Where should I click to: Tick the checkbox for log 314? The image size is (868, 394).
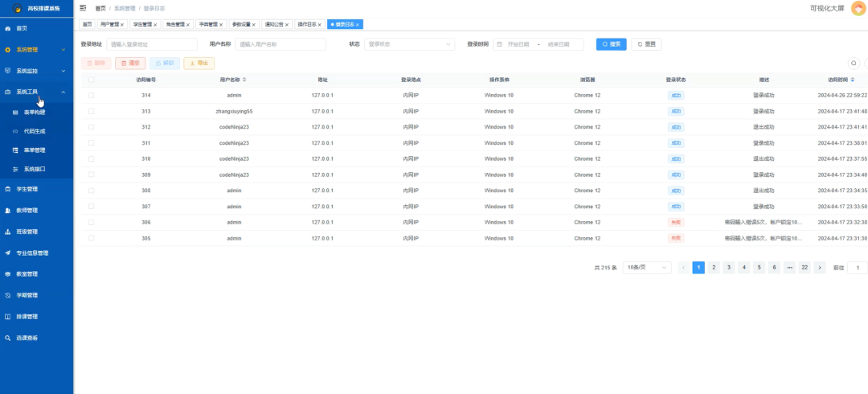coord(92,96)
